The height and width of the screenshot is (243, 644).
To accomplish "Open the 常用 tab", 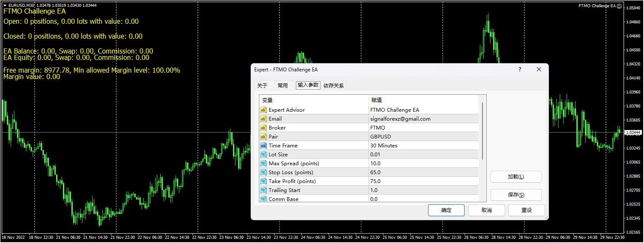I will (x=283, y=85).
